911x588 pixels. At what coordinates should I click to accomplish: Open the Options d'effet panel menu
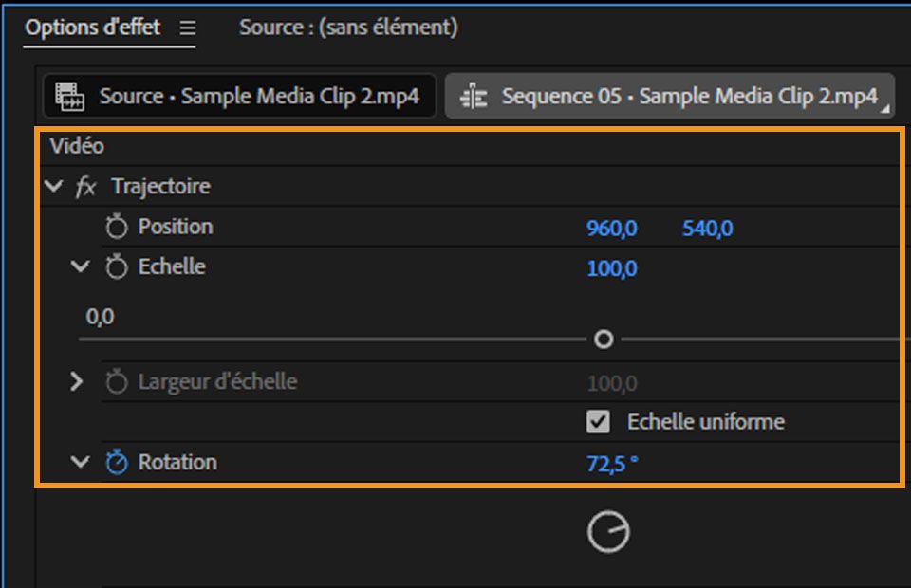(189, 28)
